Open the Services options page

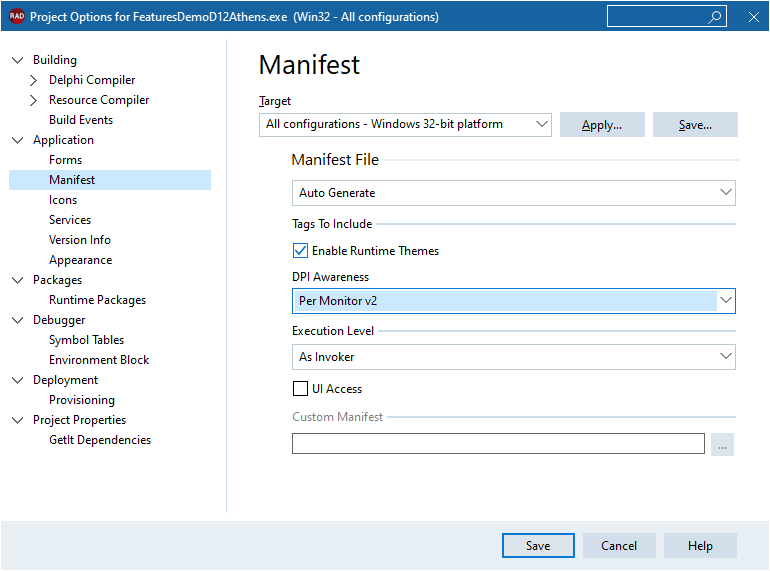(70, 220)
